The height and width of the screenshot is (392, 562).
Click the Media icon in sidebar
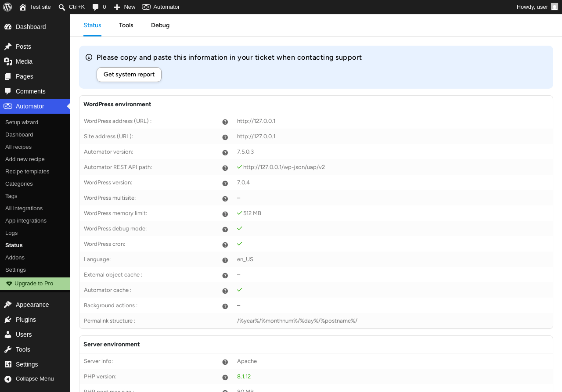tap(8, 61)
